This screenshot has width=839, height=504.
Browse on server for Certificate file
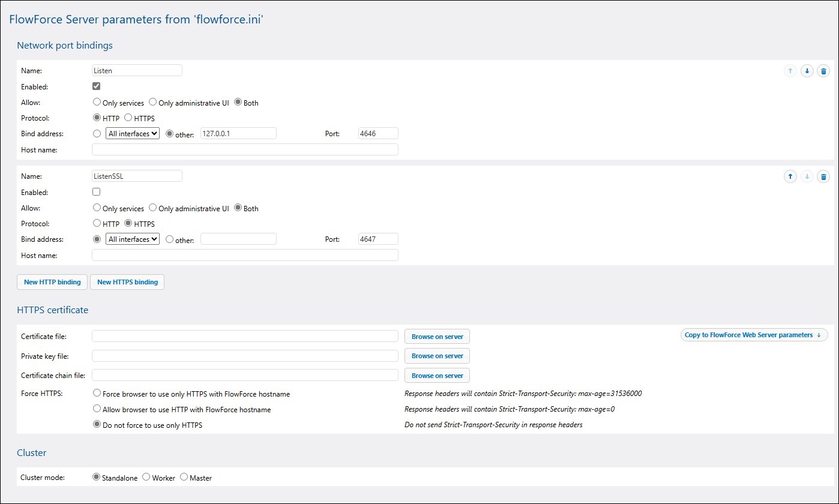coord(437,337)
